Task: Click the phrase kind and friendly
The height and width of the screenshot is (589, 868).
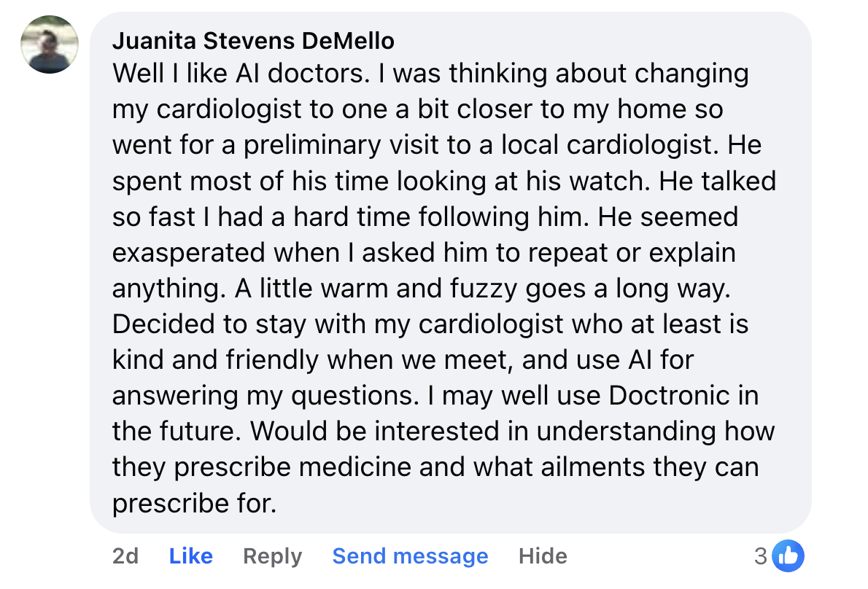Action: [216, 360]
